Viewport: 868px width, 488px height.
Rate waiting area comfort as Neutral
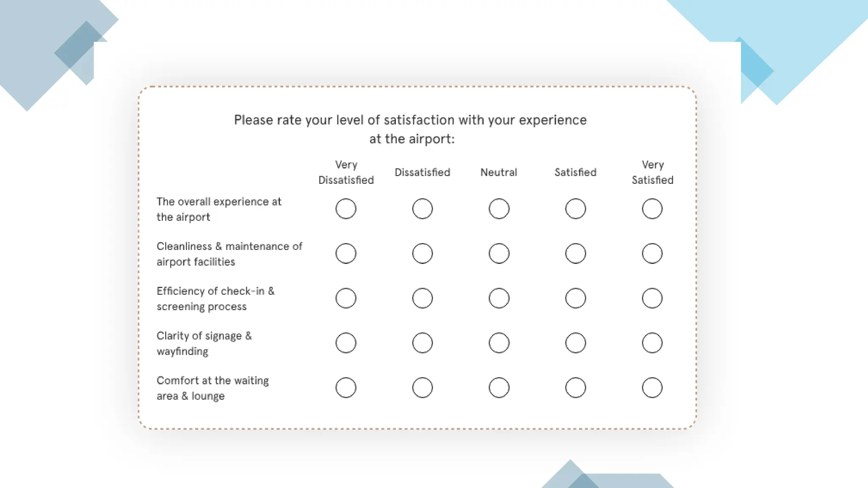[x=499, y=388]
